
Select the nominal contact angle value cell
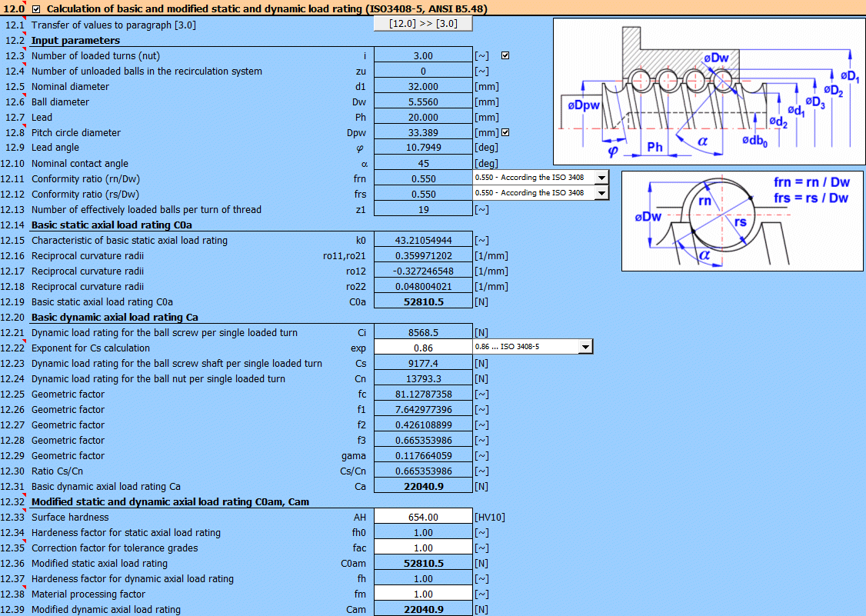pyautogui.click(x=422, y=163)
